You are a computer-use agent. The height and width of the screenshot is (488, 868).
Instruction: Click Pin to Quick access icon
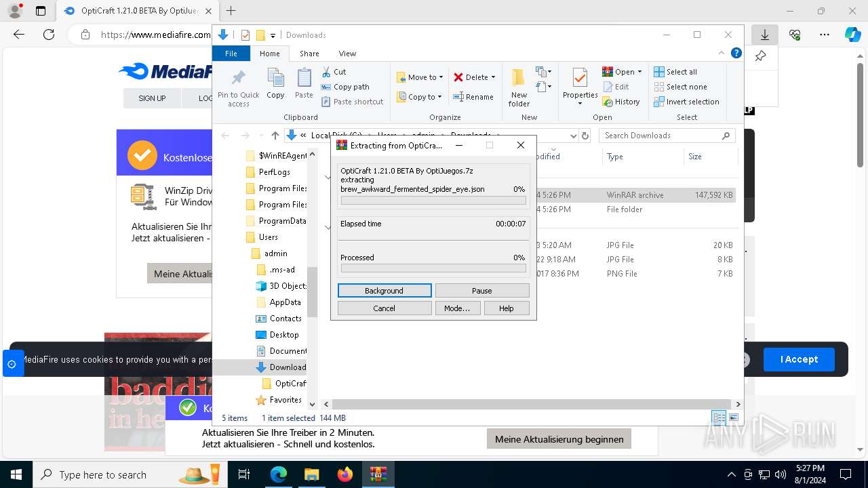pos(238,87)
